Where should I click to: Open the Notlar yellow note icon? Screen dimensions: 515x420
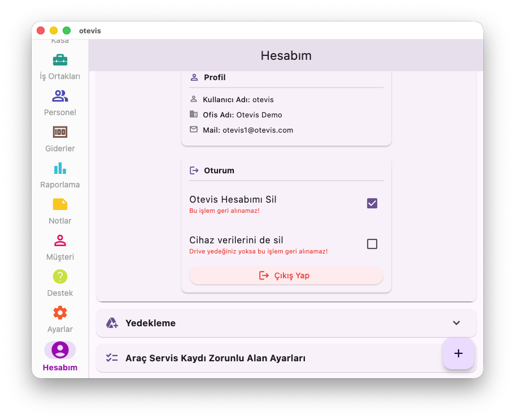(60, 204)
